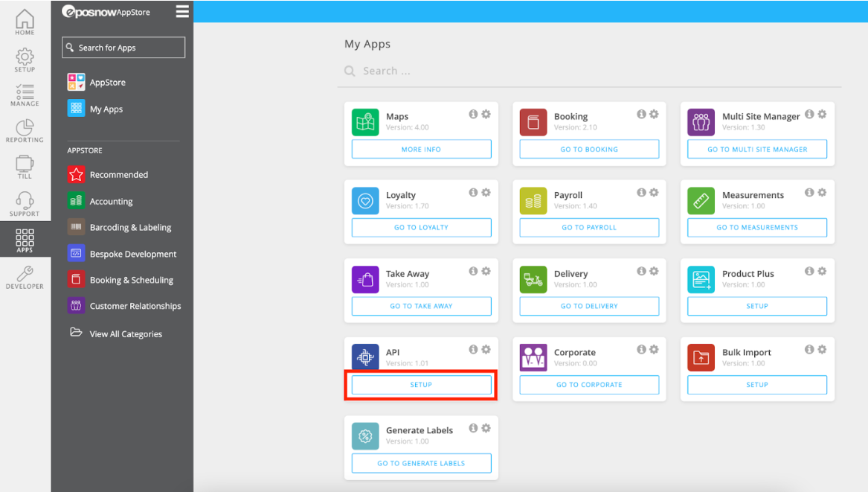Expand View All Categories
Viewport: 868px width, 492px height.
[x=125, y=334]
